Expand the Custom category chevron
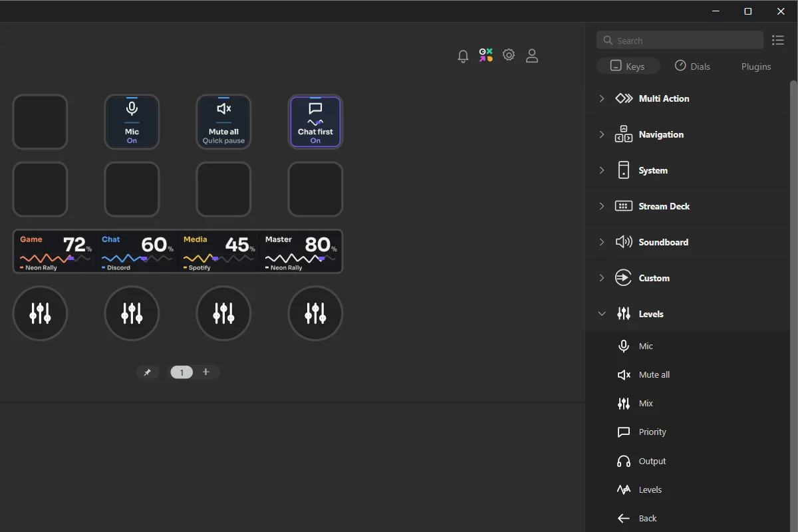 pos(602,278)
